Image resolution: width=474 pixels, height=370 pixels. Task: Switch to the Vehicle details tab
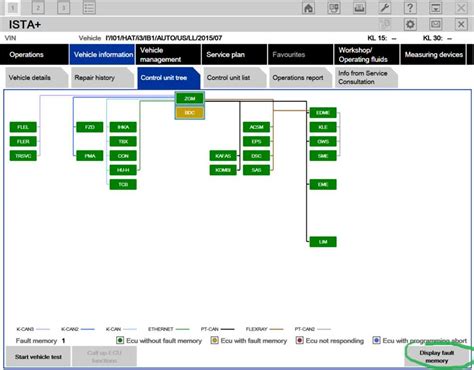[37, 78]
